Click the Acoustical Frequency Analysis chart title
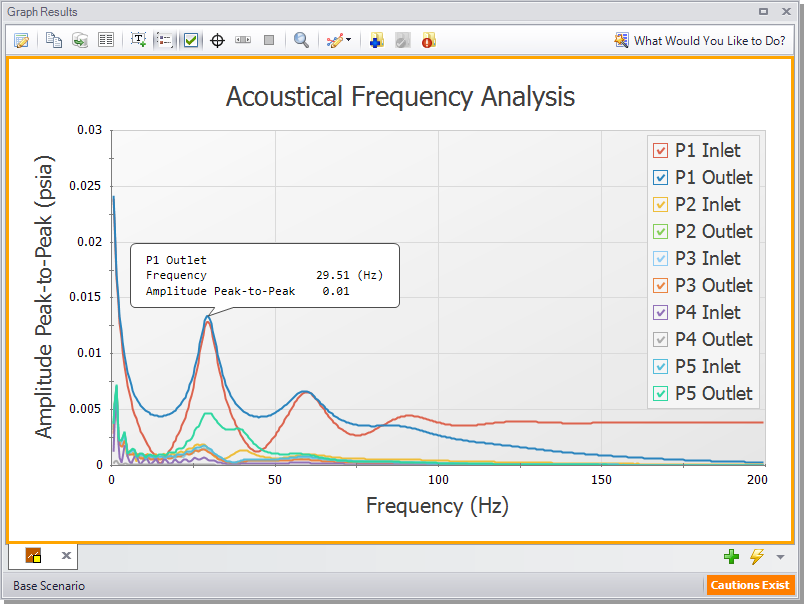The image size is (804, 604). [400, 97]
